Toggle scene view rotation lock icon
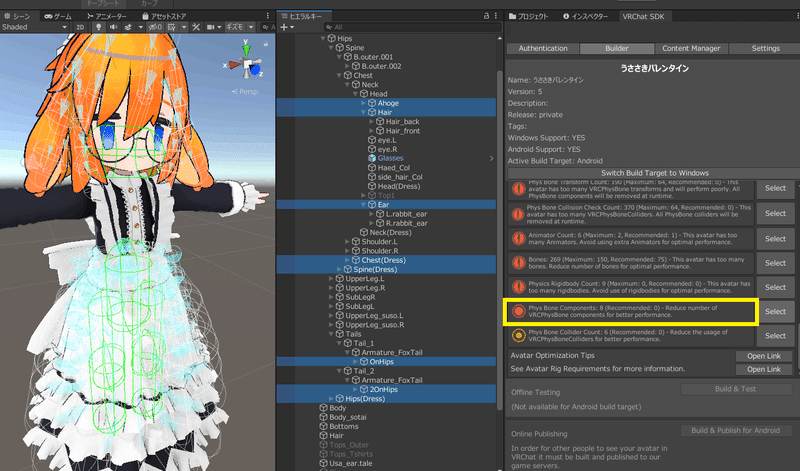The width and height of the screenshot is (800, 471). coord(265,44)
